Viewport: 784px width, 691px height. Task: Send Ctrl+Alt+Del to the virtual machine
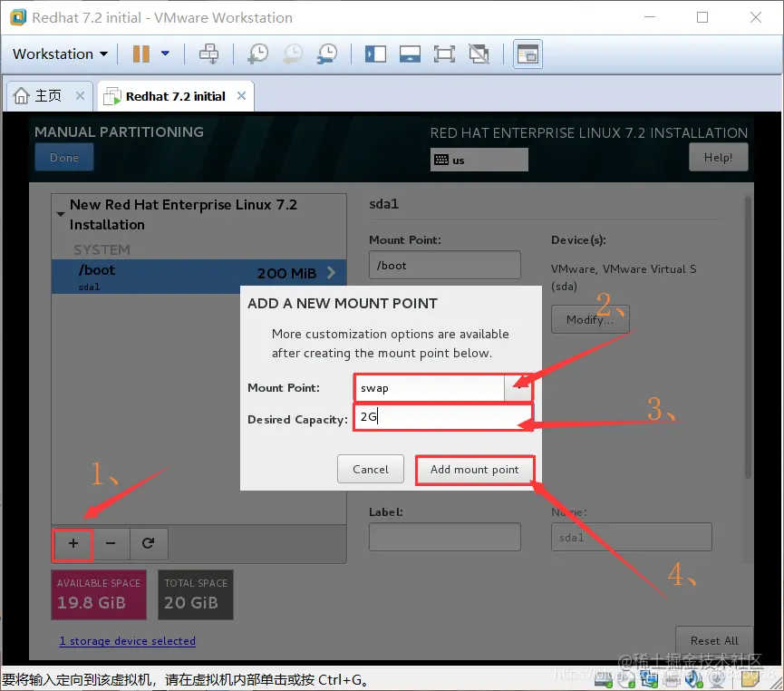point(208,54)
